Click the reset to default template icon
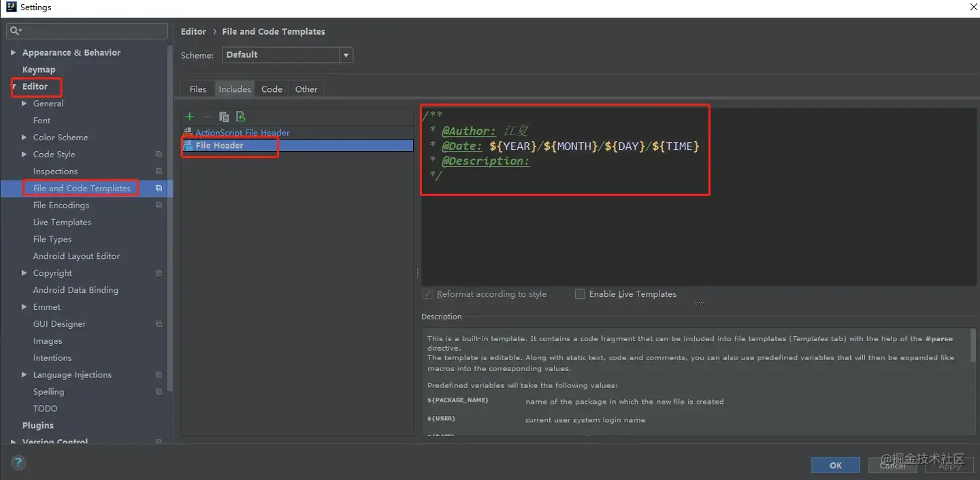The width and height of the screenshot is (980, 480). pos(240,117)
